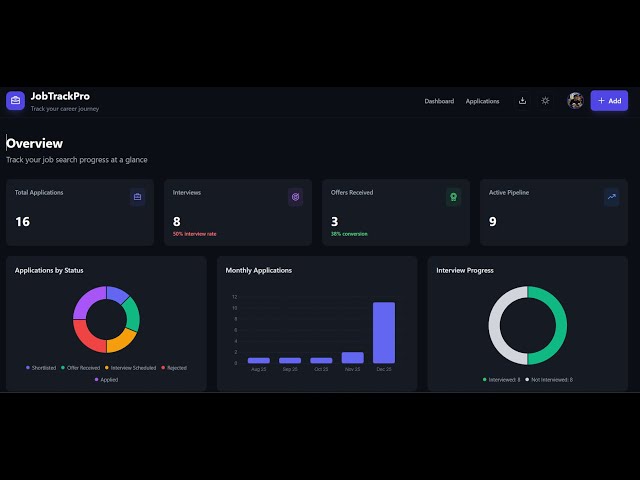This screenshot has width=640, height=480.
Task: Click the gray Not Interviewed ring segment
Action: (x=494, y=325)
